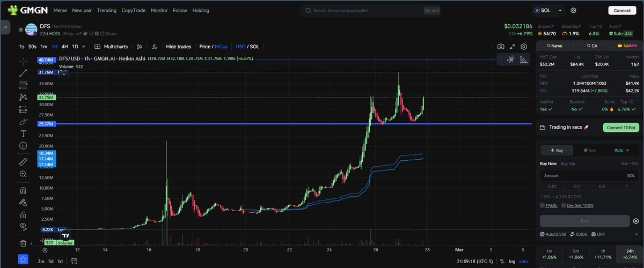This screenshot has height=268, width=644.
Task: Search by Name tab
Action: tap(554, 46)
